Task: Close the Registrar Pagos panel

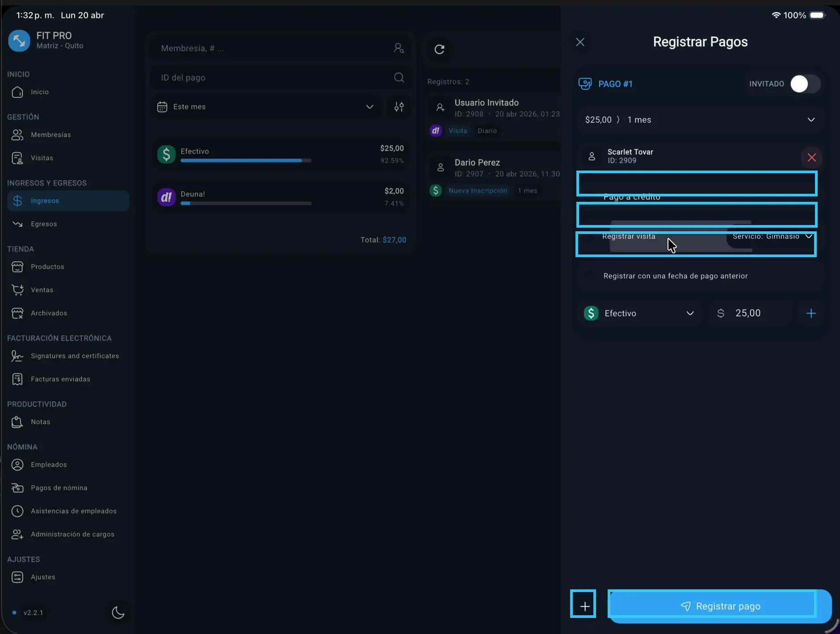Action: 580,42
